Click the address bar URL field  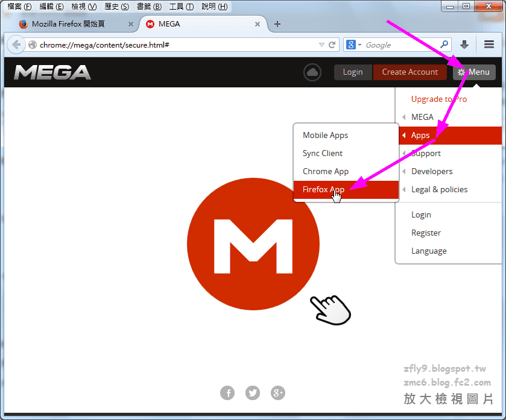pos(177,45)
